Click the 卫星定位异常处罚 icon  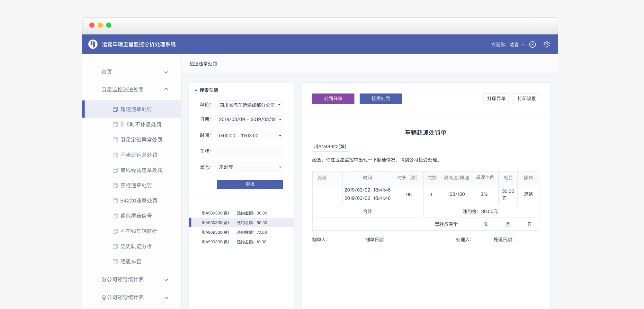115,140
